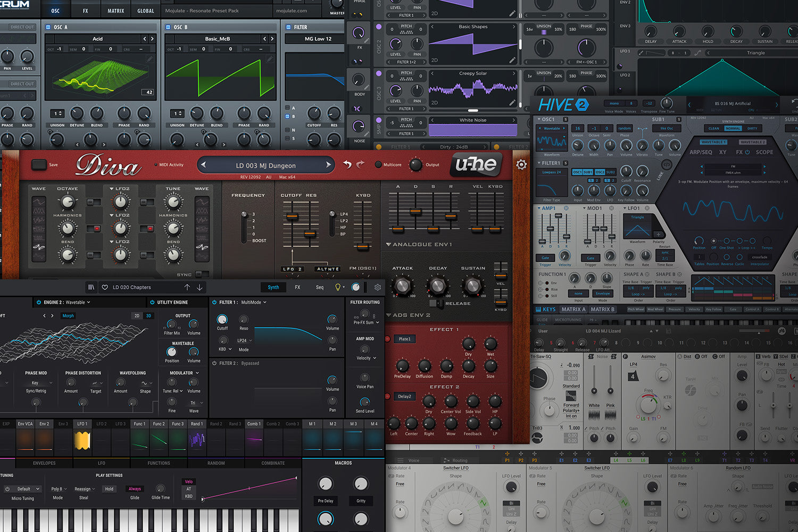Click the pencil edit icon on OSC A wavetable
Viewport: 798px width, 532px height.
point(149,59)
